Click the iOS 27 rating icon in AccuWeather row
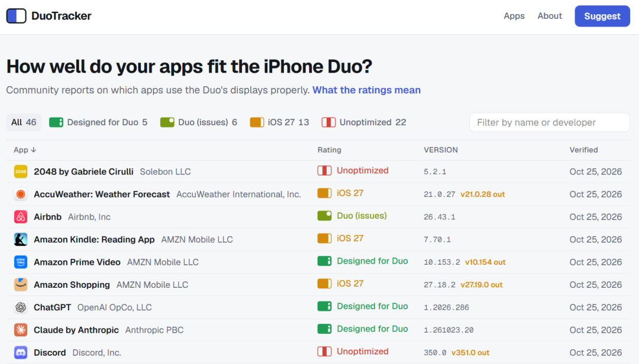The image size is (639, 364). (x=324, y=193)
